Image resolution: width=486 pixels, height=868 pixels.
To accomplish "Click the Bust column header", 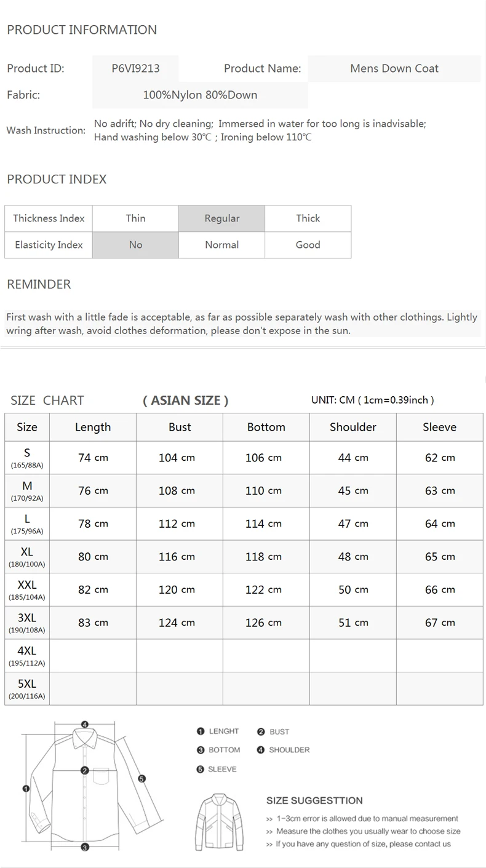I will [180, 427].
